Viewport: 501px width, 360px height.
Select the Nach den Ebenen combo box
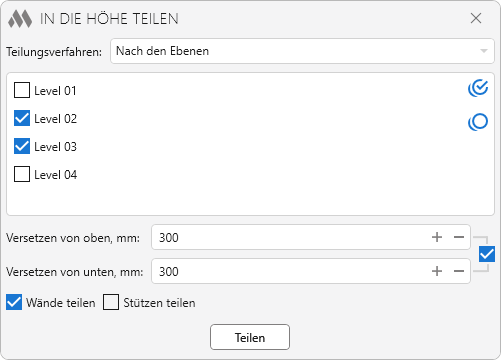[302, 51]
